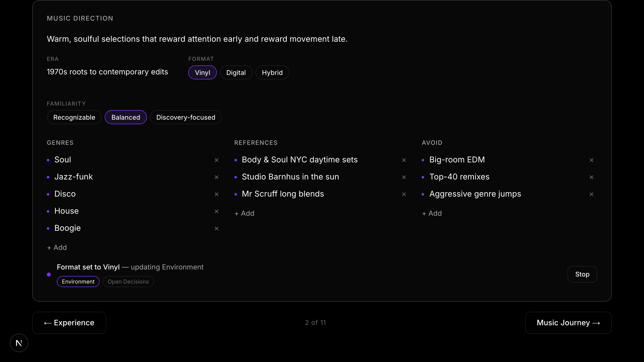Remove Aggressive genre jumps from Avoid list
The height and width of the screenshot is (362, 644).
(591, 194)
